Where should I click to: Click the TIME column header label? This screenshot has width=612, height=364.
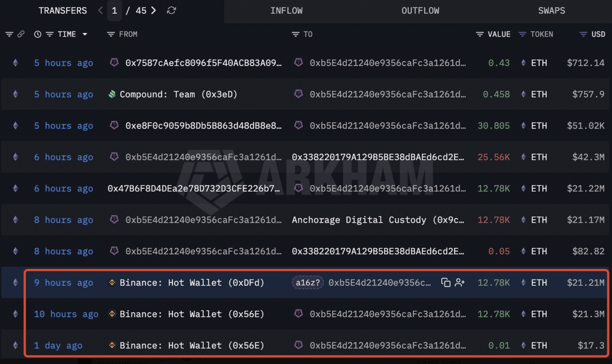pos(67,34)
